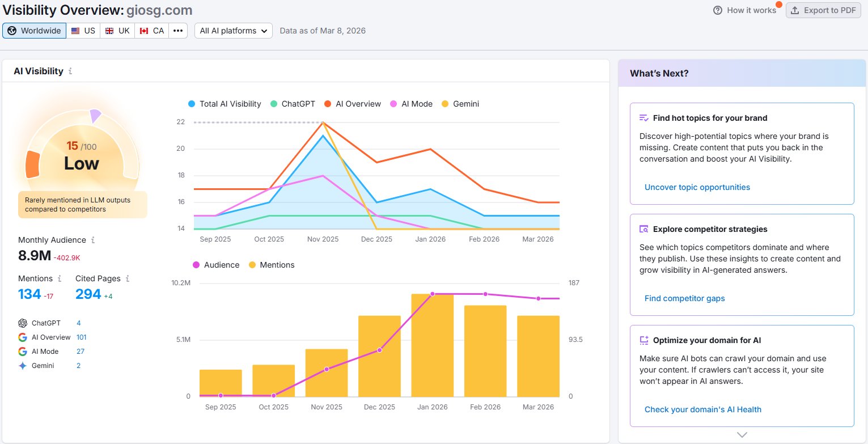This screenshot has height=444, width=868.
Task: Click the Mentions total 134
Action: pos(29,294)
